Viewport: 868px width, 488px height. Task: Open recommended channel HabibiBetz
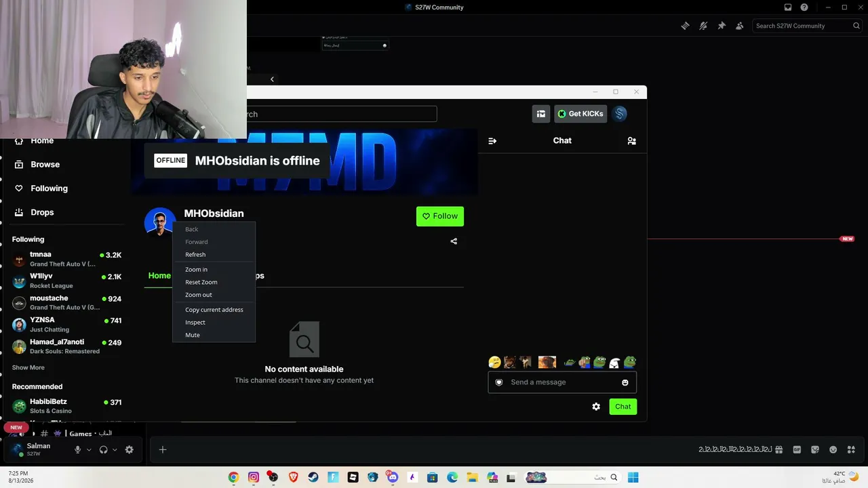pyautogui.click(x=66, y=406)
